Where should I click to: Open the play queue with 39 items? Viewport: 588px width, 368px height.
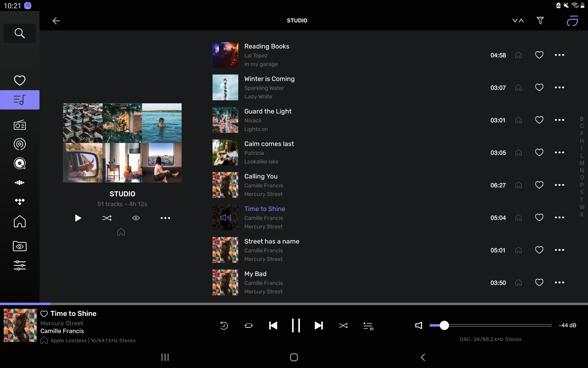(368, 326)
